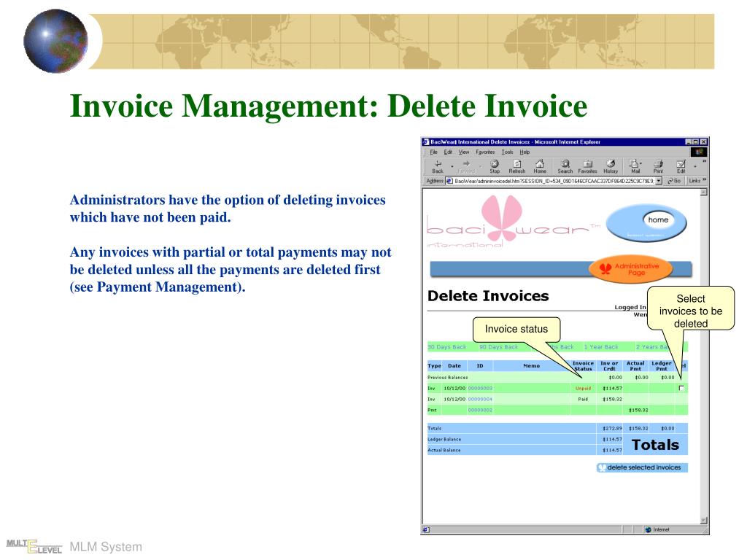Click the Back arrow in the IE toolbar
Viewport: 747px width, 560px height.
click(x=438, y=164)
